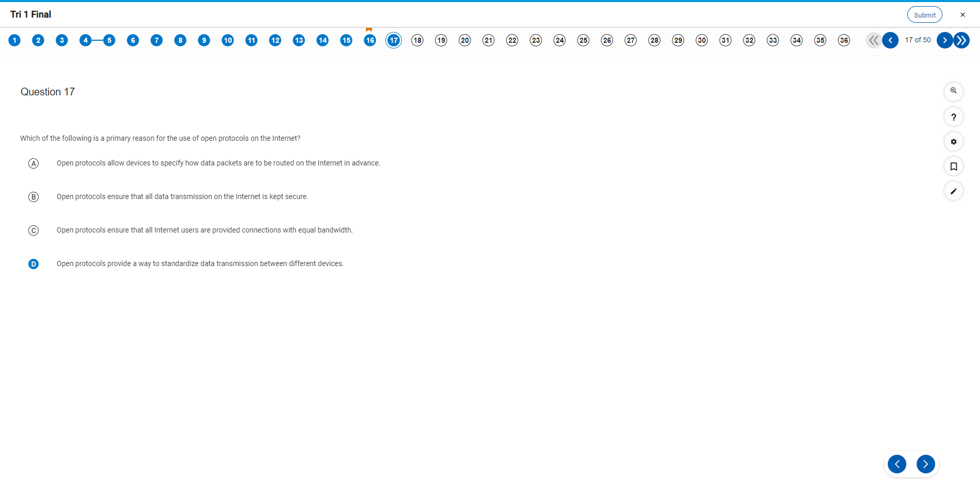The height and width of the screenshot is (495, 980).
Task: Click the question mark help icon
Action: click(953, 117)
